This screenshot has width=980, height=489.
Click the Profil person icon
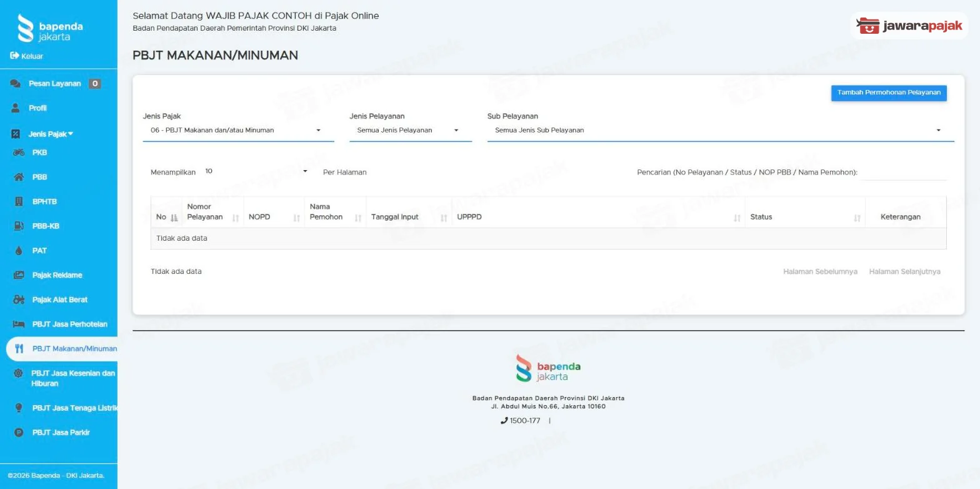(16, 108)
